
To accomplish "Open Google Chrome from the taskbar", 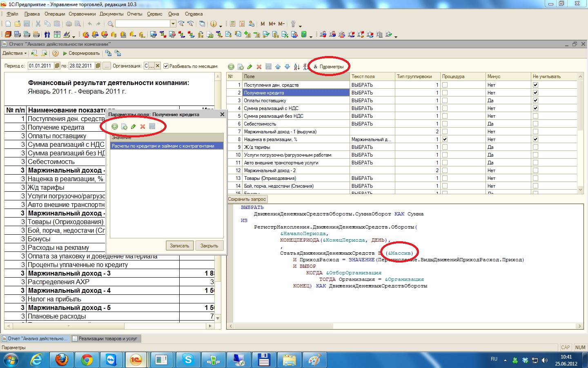I will pyautogui.click(x=87, y=359).
